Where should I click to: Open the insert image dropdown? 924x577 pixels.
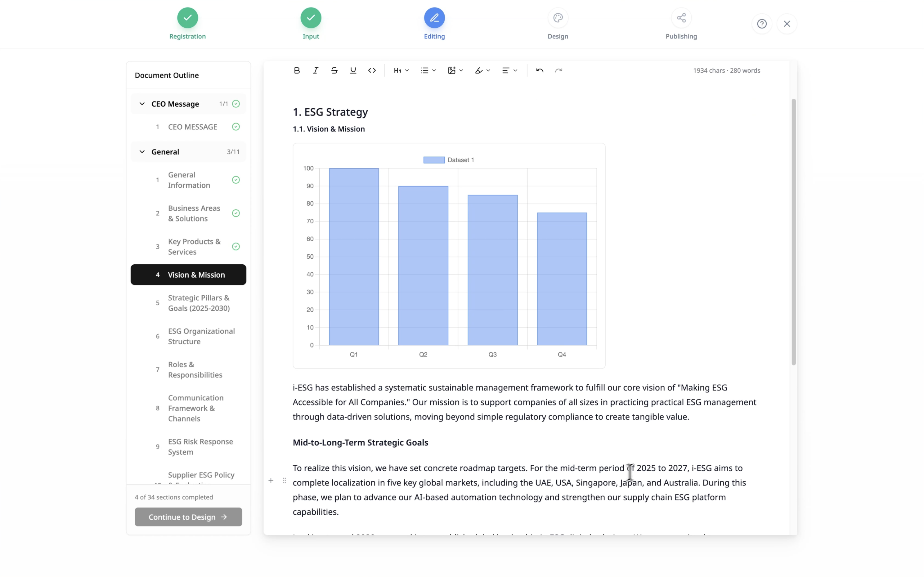point(455,70)
